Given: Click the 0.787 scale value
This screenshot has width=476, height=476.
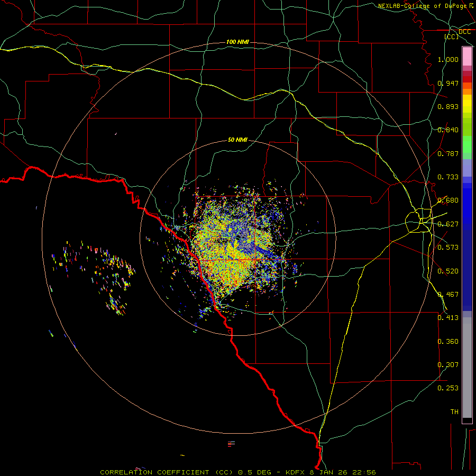Looking at the screenshot, I should [x=448, y=153].
